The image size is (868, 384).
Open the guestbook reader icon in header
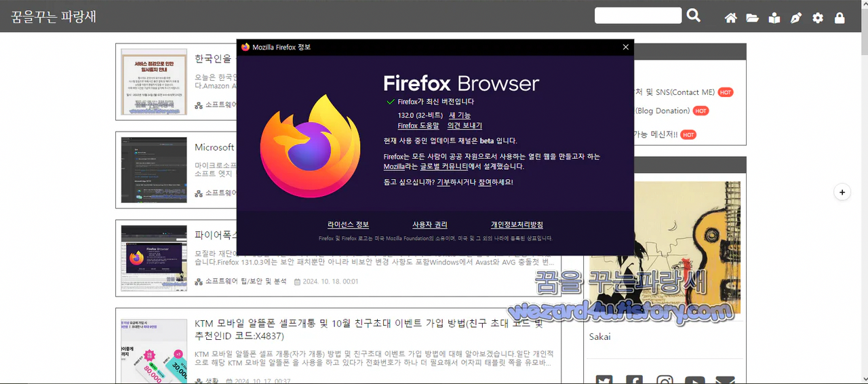click(x=774, y=18)
